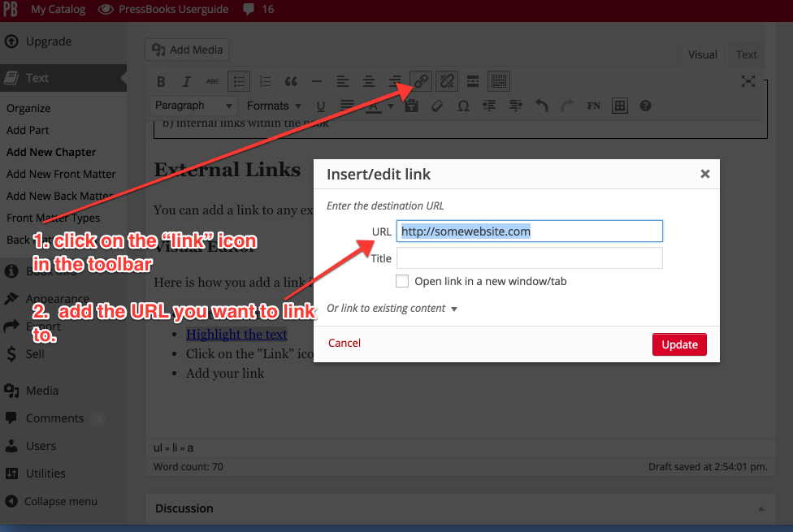The width and height of the screenshot is (793, 532).
Task: Expand "Or link to existing content"
Action: pyautogui.click(x=392, y=309)
